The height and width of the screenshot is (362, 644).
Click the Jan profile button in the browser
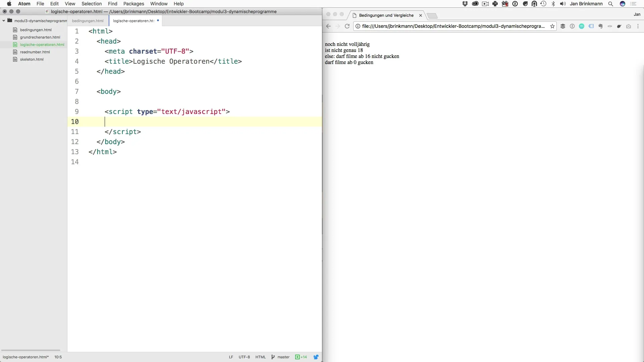click(637, 14)
